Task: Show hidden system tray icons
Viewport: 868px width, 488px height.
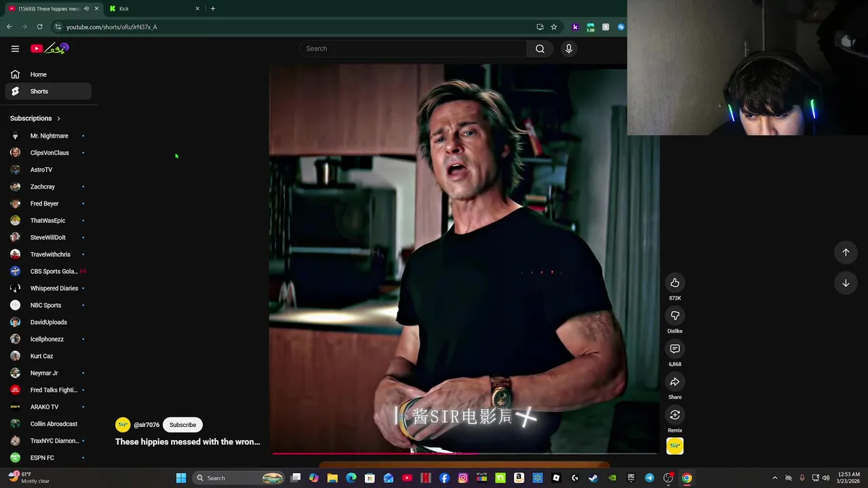Action: [775, 478]
